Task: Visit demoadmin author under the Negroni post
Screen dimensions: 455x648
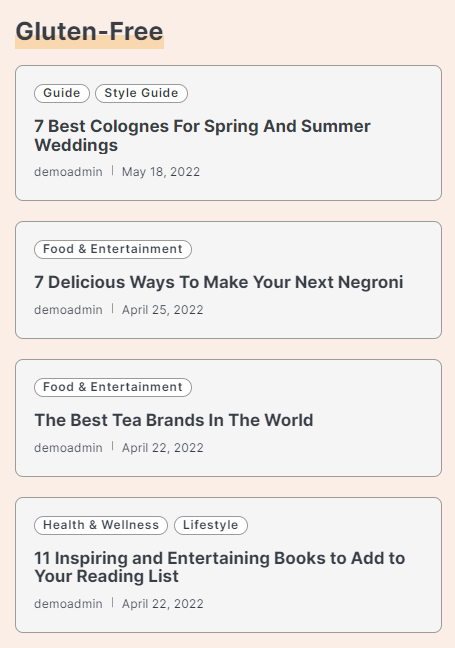Action: tap(68, 310)
